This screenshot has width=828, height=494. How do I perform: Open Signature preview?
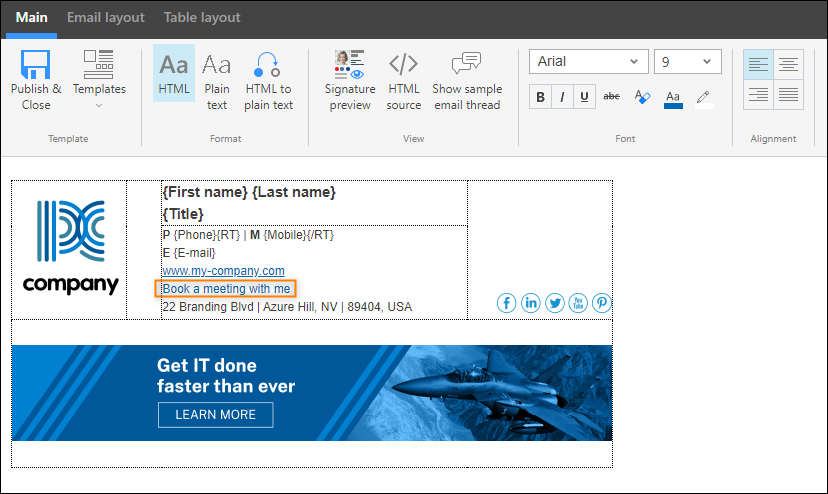(350, 80)
